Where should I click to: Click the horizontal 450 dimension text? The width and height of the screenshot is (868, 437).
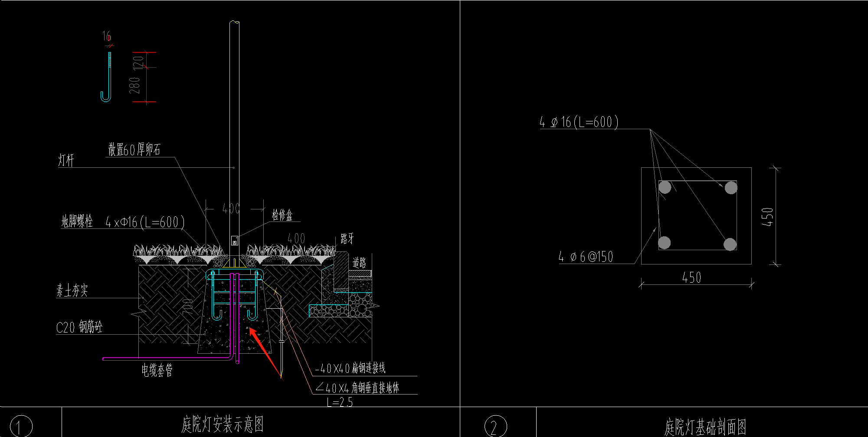[691, 277]
